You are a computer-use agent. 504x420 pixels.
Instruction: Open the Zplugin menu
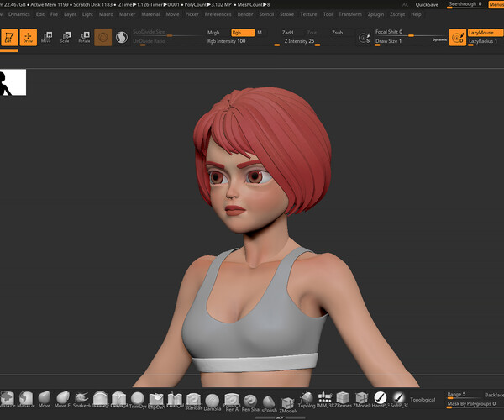pyautogui.click(x=375, y=14)
